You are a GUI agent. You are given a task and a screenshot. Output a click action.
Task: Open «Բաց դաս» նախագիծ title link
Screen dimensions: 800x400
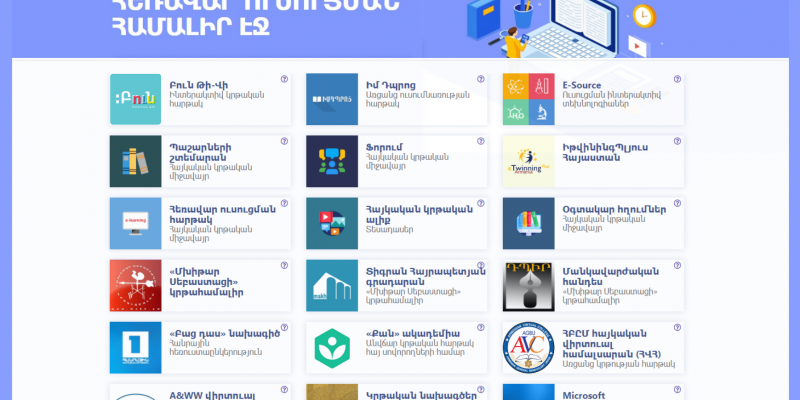tap(224, 334)
